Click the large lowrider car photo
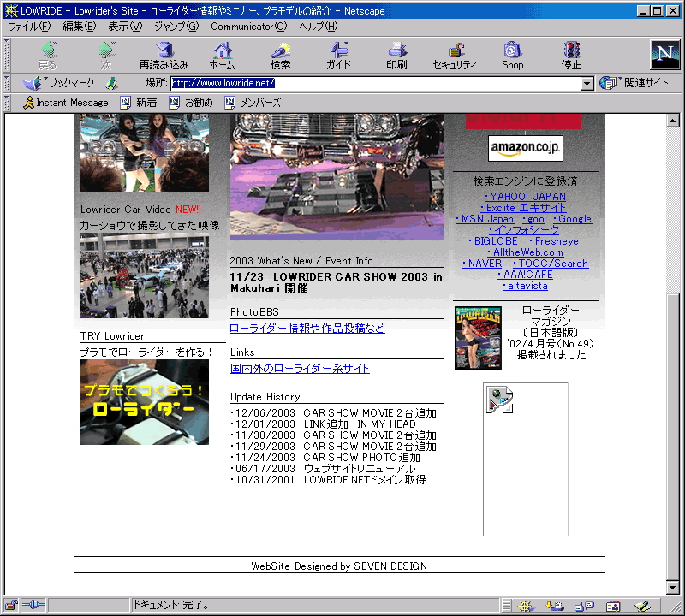This screenshot has height=616, width=685. click(x=337, y=177)
